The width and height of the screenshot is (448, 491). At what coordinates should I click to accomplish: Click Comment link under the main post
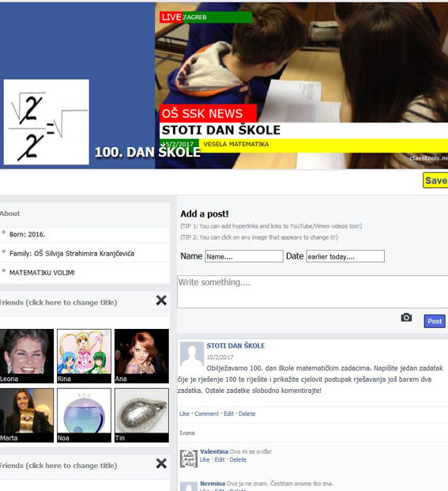(206, 414)
